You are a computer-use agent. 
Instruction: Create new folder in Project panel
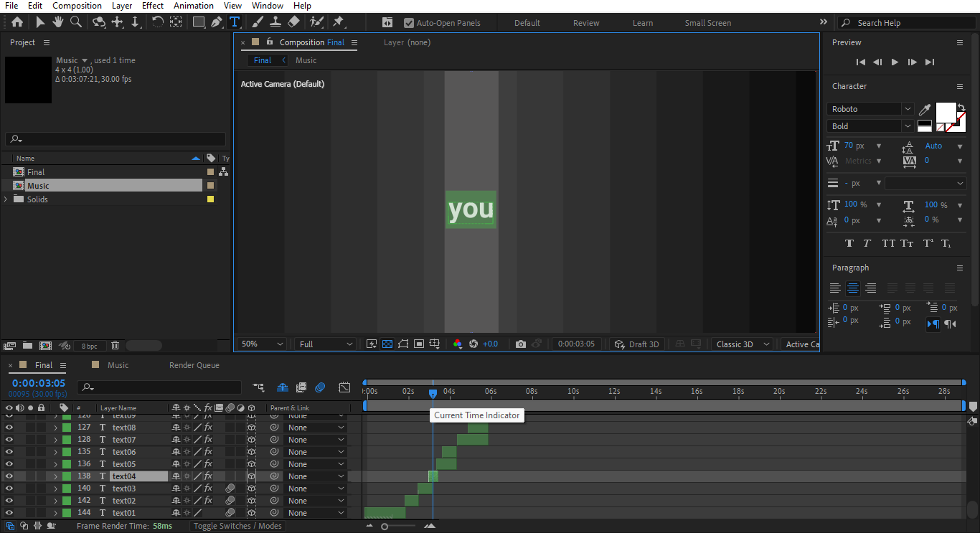(x=28, y=346)
